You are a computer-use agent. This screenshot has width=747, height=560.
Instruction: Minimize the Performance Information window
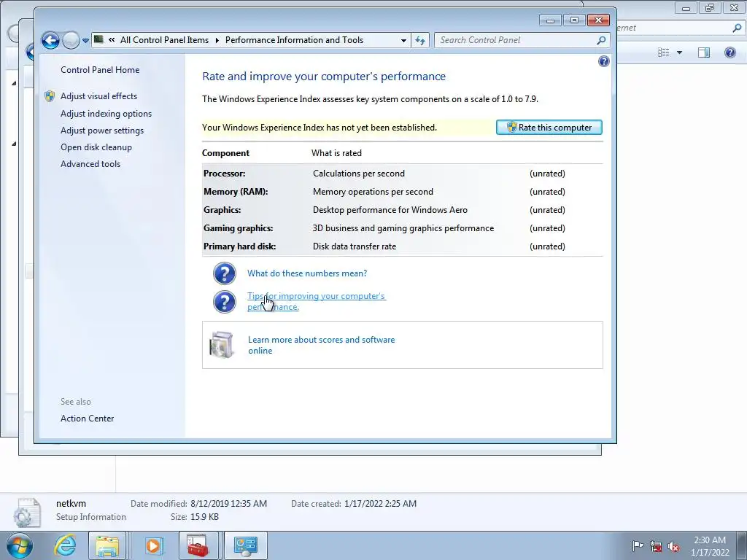coord(550,20)
